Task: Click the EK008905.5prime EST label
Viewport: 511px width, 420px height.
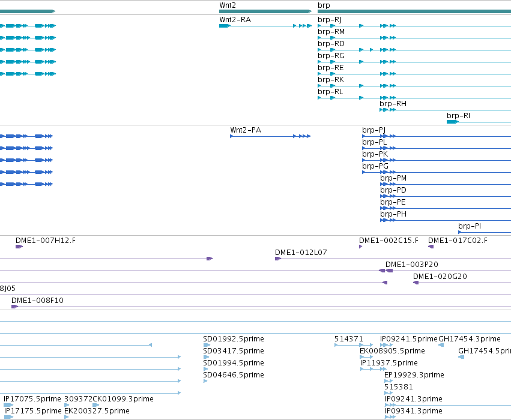Action: [392, 351]
